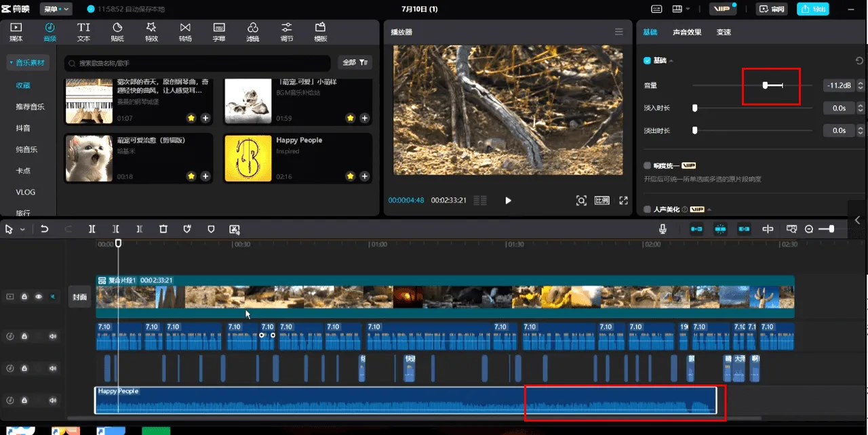Screen dimensions: 868x435
Task: Click the 淡入时长 fade-in slider handle
Action: click(694, 108)
